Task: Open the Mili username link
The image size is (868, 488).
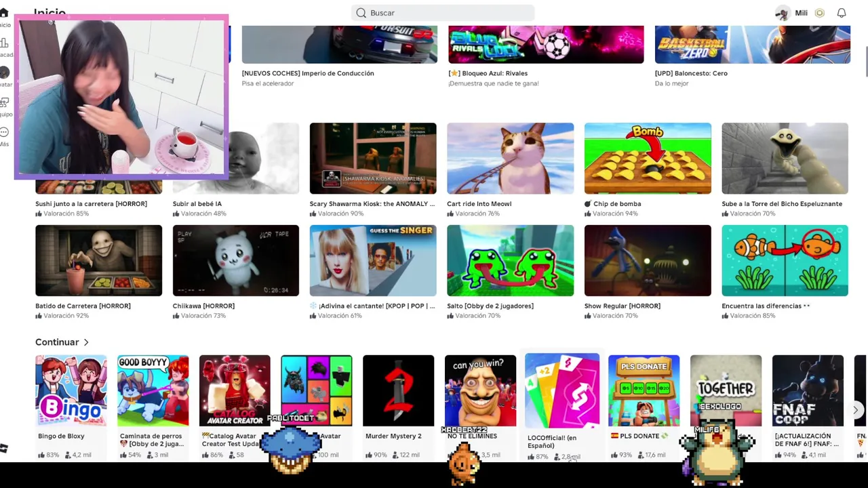Action: (x=801, y=13)
